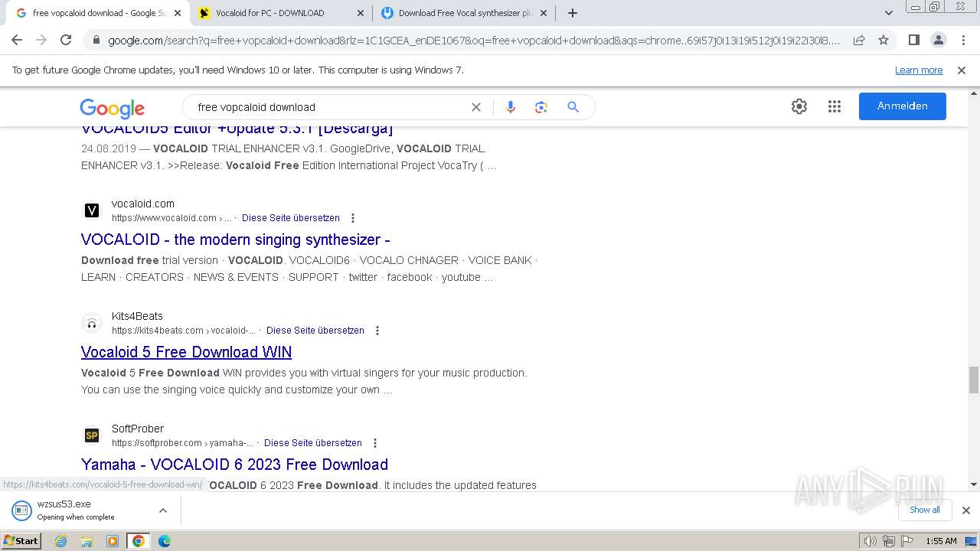Image resolution: width=980 pixels, height=551 pixels.
Task: Submit search with magnifier icon
Action: [573, 107]
